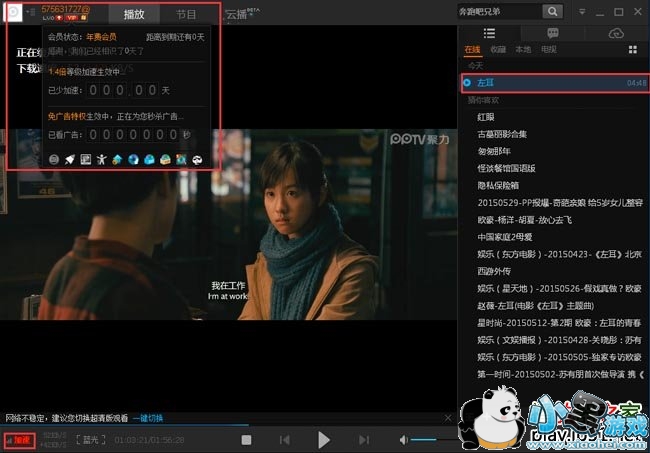Open the 云播 BETA tab
Viewport: 650px width, 453px height.
[x=242, y=15]
